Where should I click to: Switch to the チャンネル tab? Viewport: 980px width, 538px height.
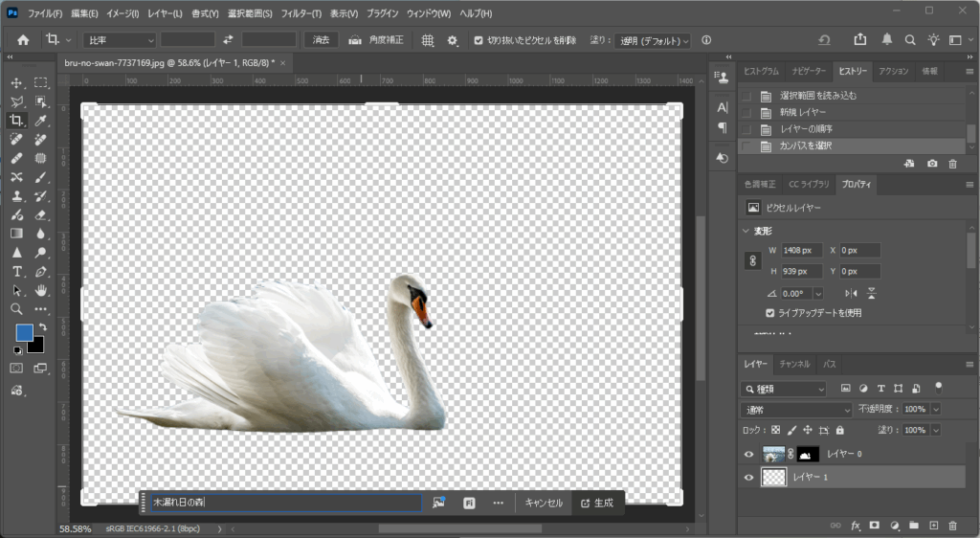794,364
